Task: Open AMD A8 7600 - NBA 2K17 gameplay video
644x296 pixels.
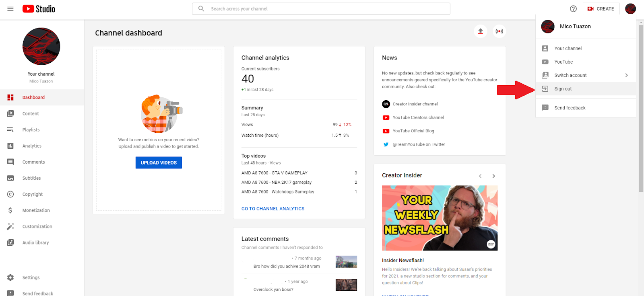Action: click(277, 183)
